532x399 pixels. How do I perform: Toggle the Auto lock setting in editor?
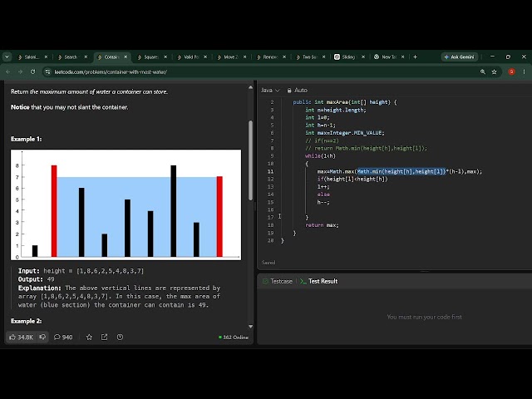pyautogui.click(x=298, y=91)
